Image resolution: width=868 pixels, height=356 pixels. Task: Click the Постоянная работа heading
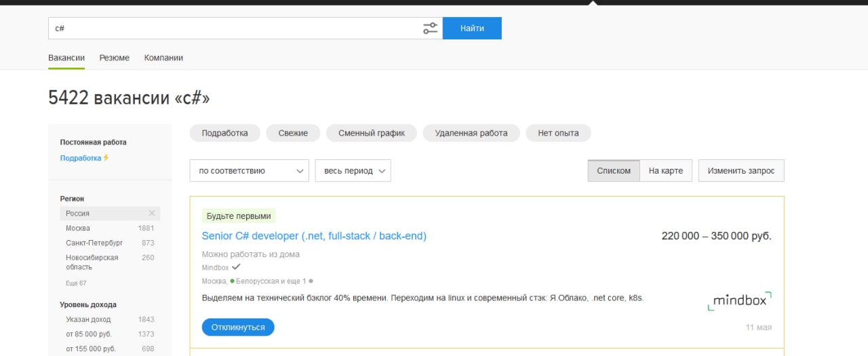click(x=93, y=142)
